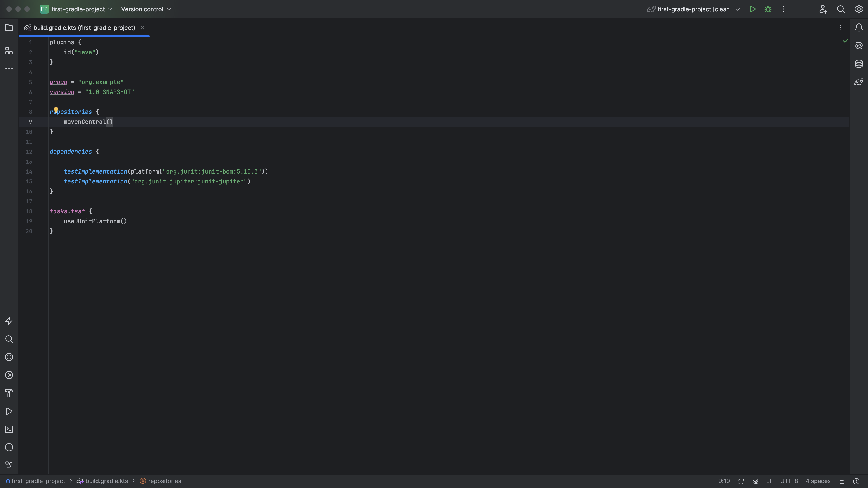The height and width of the screenshot is (488, 868).
Task: Run the current configuration with the green arrow
Action: pyautogui.click(x=753, y=9)
